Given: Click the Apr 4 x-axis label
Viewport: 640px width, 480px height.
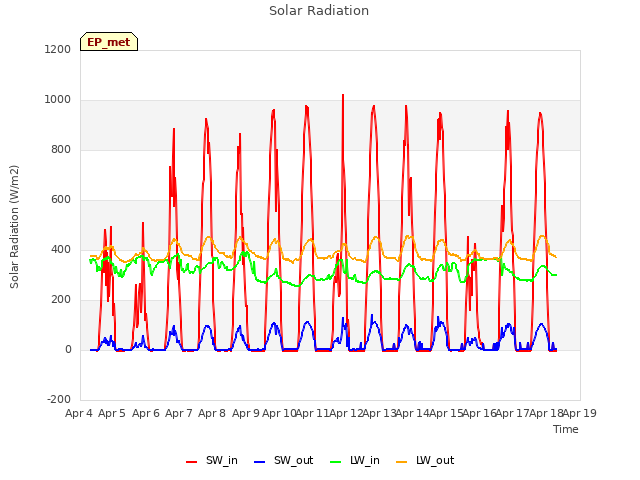Looking at the screenshot, I should point(79,413).
